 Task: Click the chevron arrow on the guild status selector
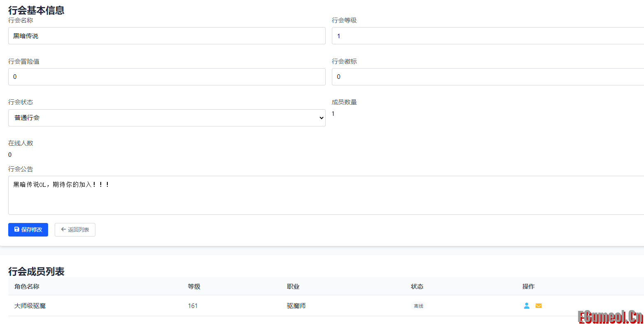click(x=322, y=118)
